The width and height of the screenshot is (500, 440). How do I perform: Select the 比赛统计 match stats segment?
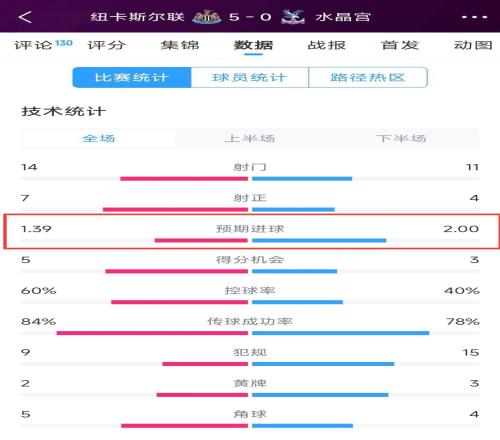[132, 77]
